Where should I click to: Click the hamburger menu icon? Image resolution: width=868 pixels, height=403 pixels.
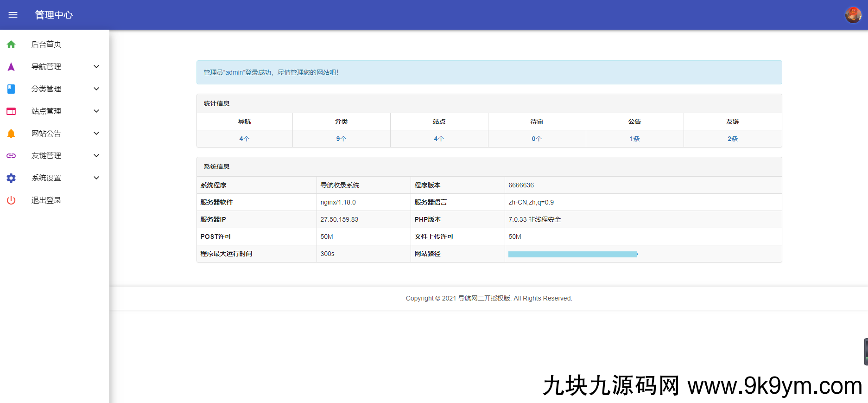pyautogui.click(x=13, y=15)
